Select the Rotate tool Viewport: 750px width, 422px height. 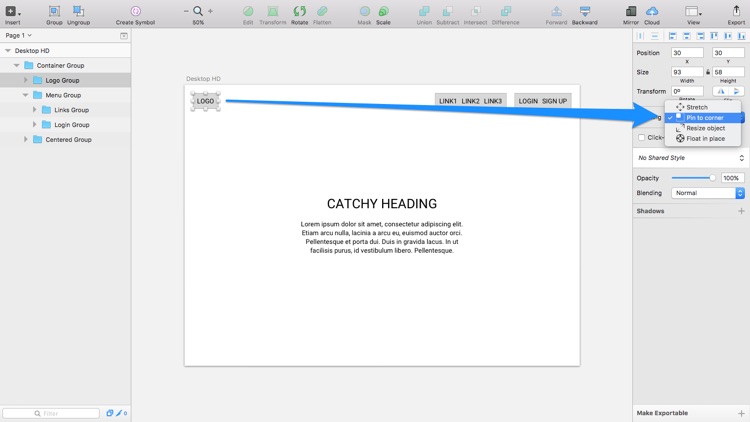tap(299, 11)
